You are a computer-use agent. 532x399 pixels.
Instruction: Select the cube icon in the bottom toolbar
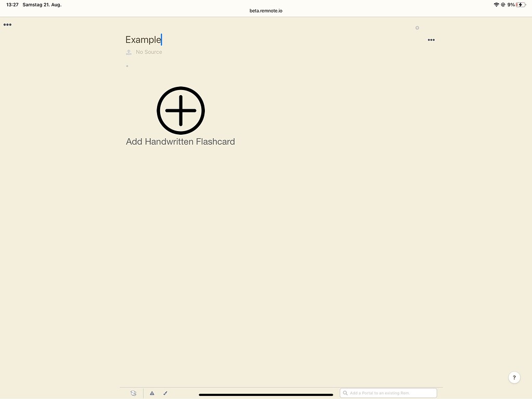point(133,393)
